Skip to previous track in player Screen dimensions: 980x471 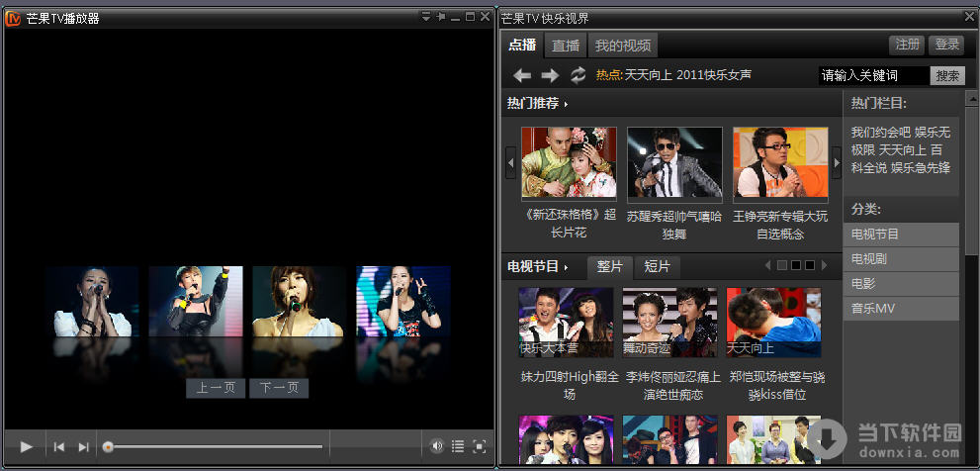point(59,446)
